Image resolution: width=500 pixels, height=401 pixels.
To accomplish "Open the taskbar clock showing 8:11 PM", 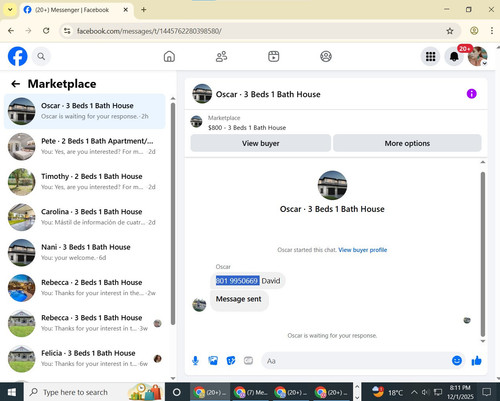I will click(x=460, y=392).
